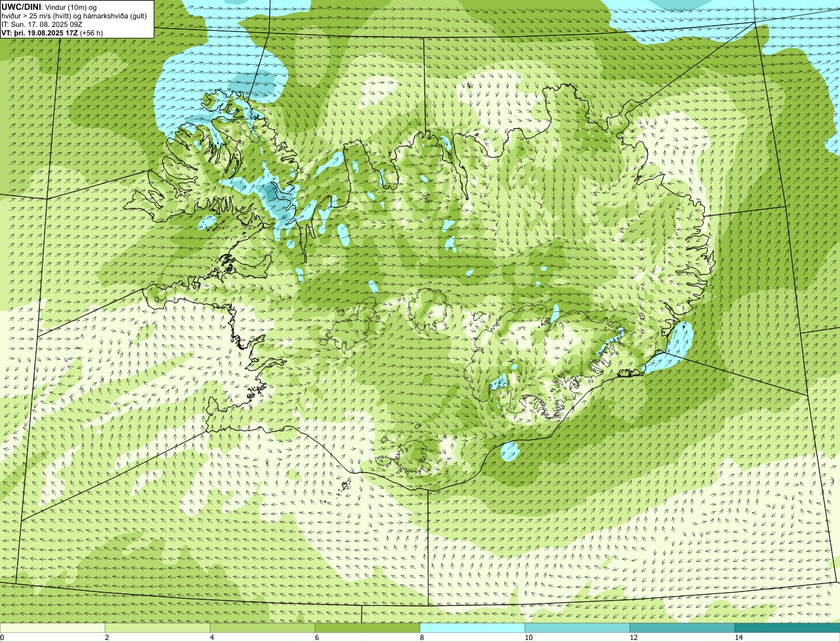
Task: Click the 8–10 m/s pale cyan legend swatch
Action: click(472, 628)
